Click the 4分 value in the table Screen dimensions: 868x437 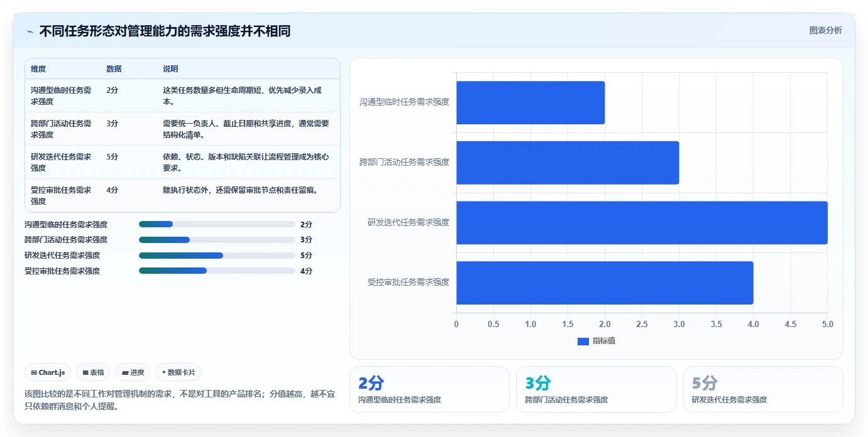[112, 190]
